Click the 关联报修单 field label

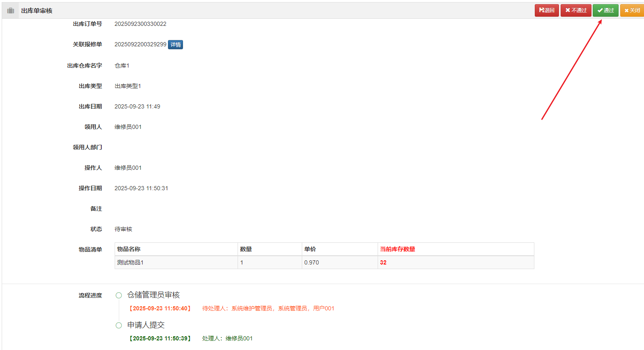(88, 44)
